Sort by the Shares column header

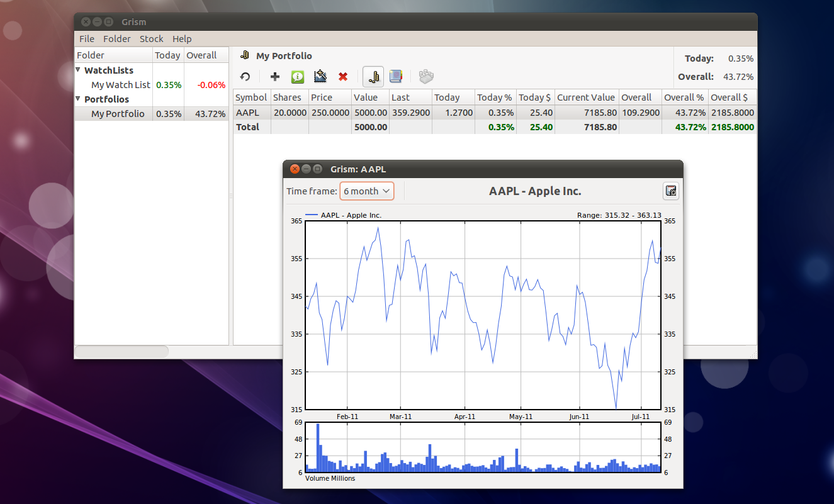click(290, 98)
